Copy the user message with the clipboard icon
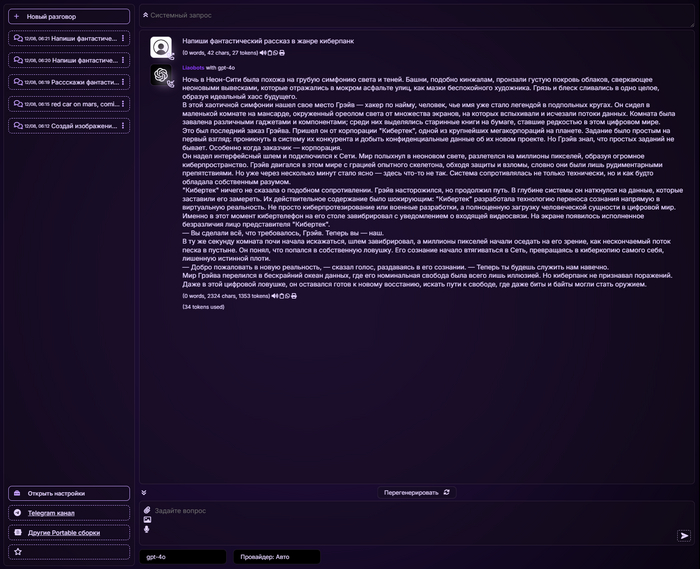The width and height of the screenshot is (700, 569). [x=269, y=53]
